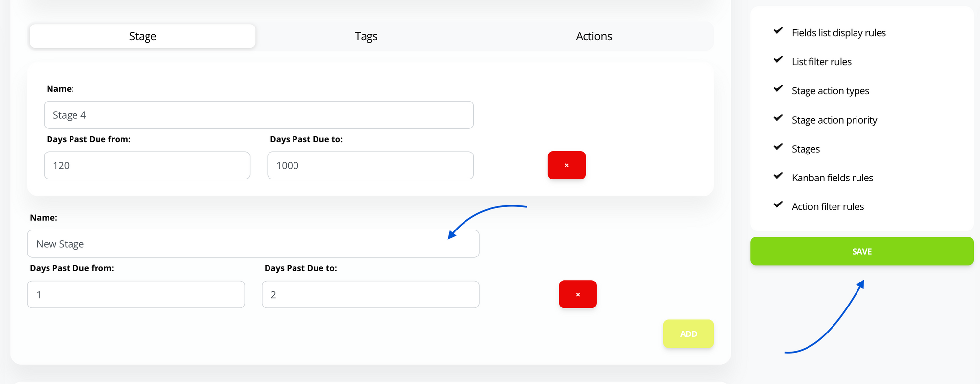Click checkmark beside Stage action priority

(778, 118)
